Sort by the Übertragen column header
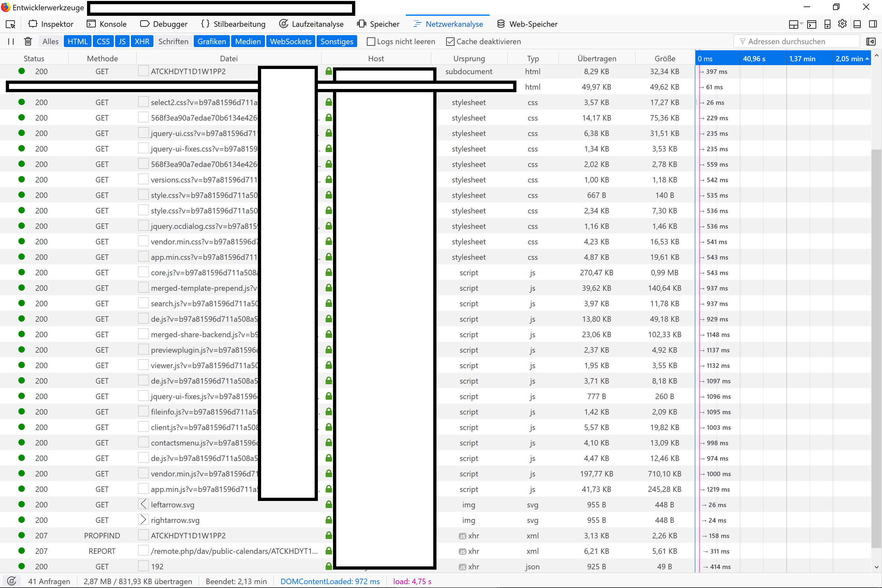 (x=597, y=58)
